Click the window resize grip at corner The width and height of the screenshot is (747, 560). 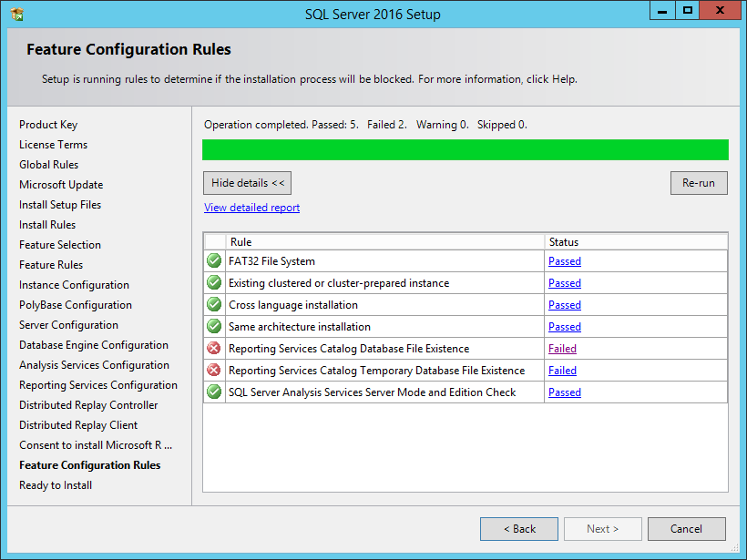[x=735, y=548]
